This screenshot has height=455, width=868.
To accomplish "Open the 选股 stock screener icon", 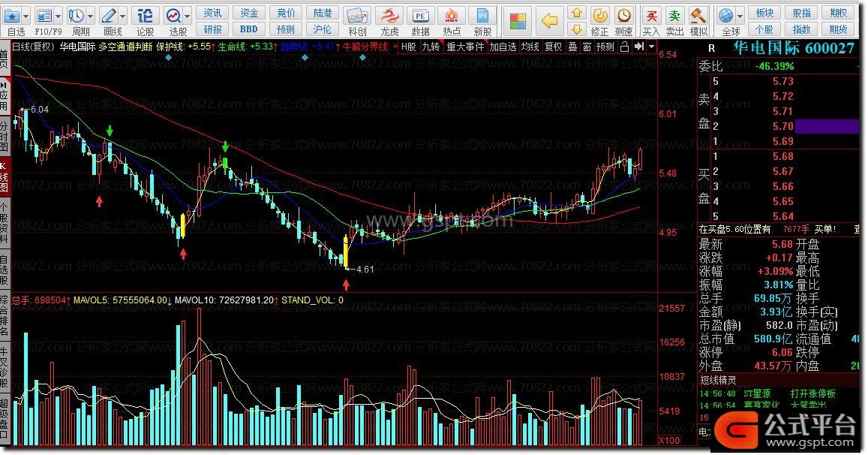I will (174, 16).
